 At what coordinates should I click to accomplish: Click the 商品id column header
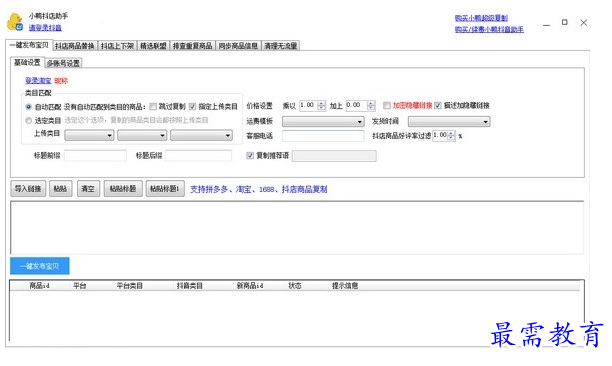point(39,286)
